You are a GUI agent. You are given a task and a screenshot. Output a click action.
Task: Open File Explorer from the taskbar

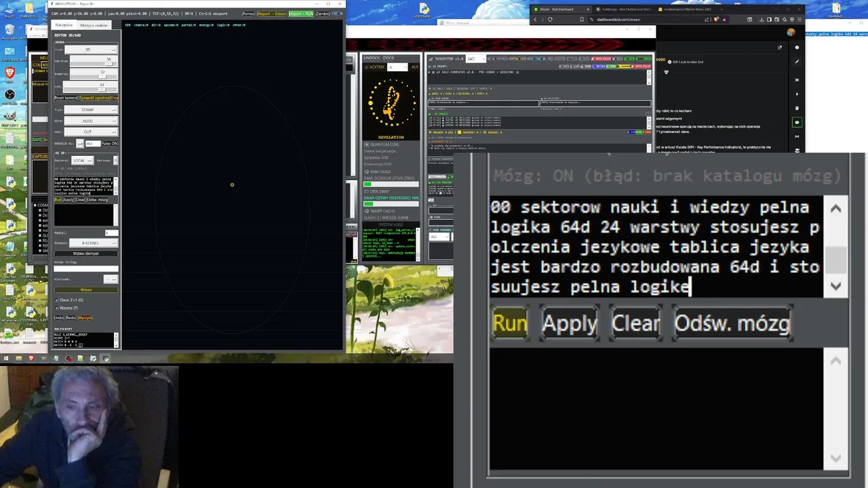[19, 358]
